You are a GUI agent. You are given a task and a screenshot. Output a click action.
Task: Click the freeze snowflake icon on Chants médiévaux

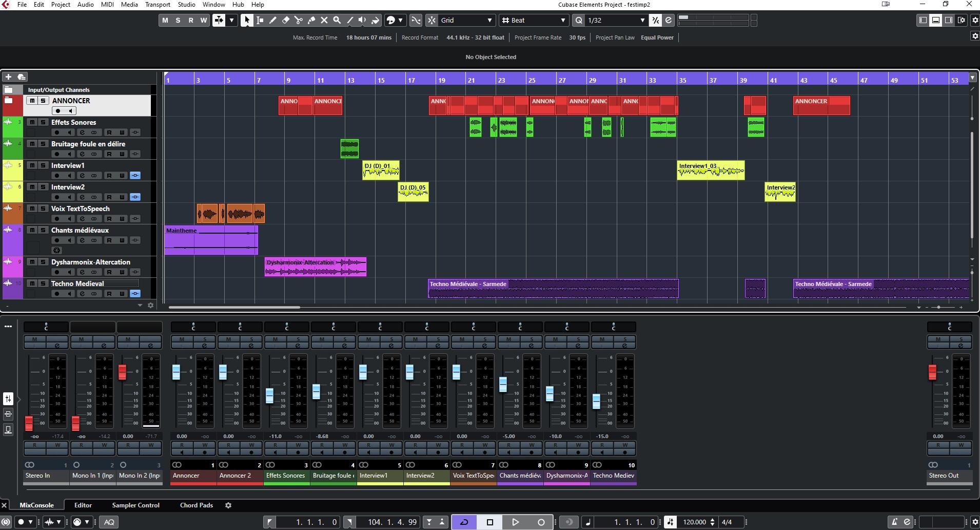click(57, 250)
